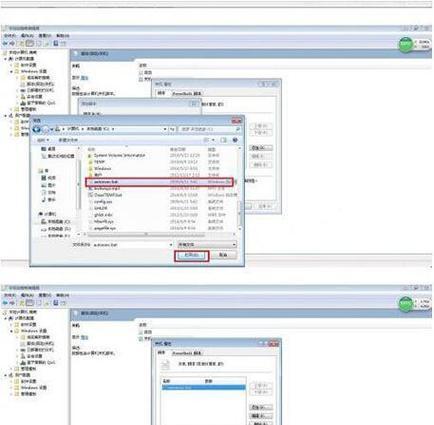Select 本地磁盘 (C:) drive in navigation pane
Screen dimensions: 434x425
(x=56, y=222)
